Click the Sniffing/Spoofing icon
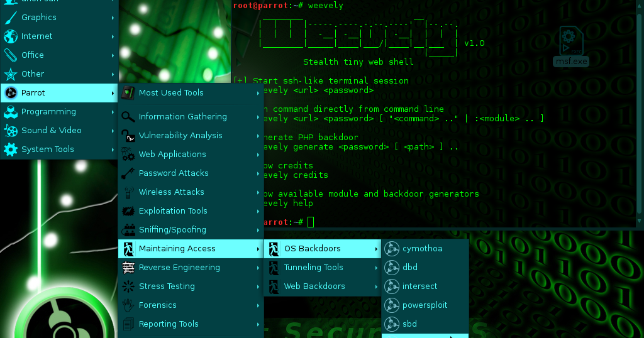The image size is (644, 338). pyautogui.click(x=128, y=230)
